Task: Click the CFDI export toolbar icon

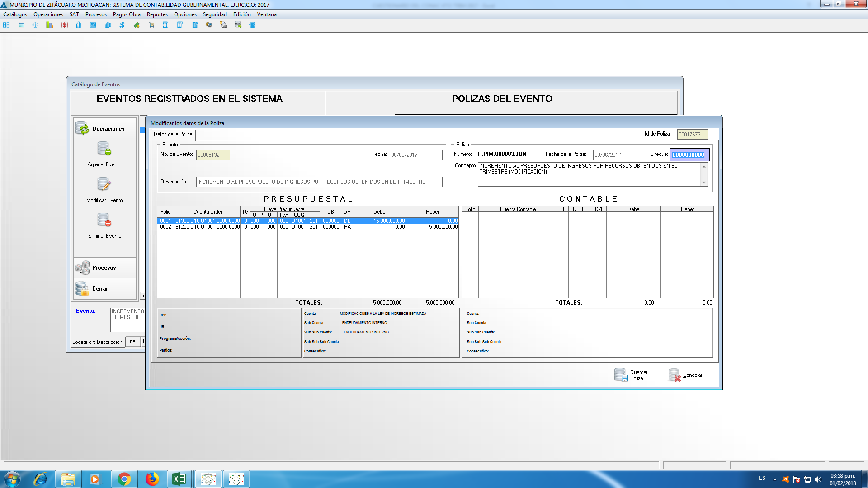Action: [238, 25]
